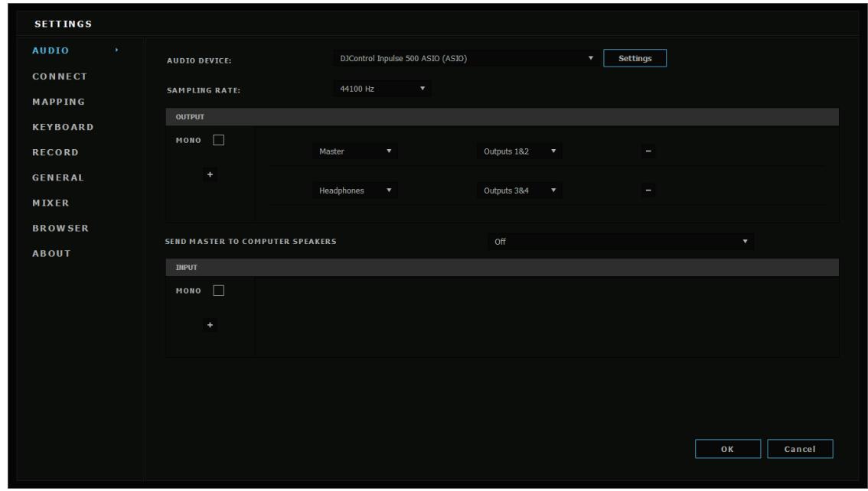The width and height of the screenshot is (868, 491).
Task: Confirm settings with OK button
Action: pos(728,449)
